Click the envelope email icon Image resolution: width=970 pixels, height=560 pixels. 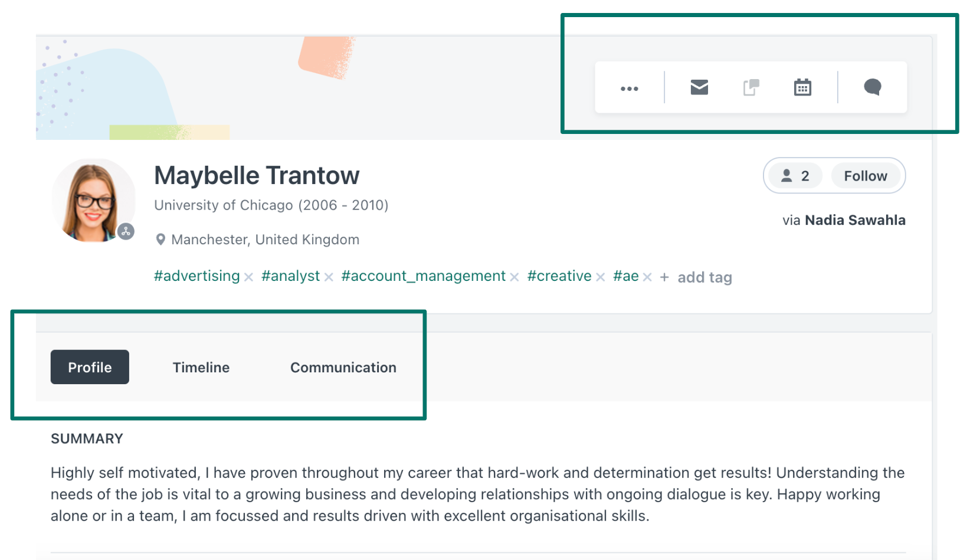699,87
